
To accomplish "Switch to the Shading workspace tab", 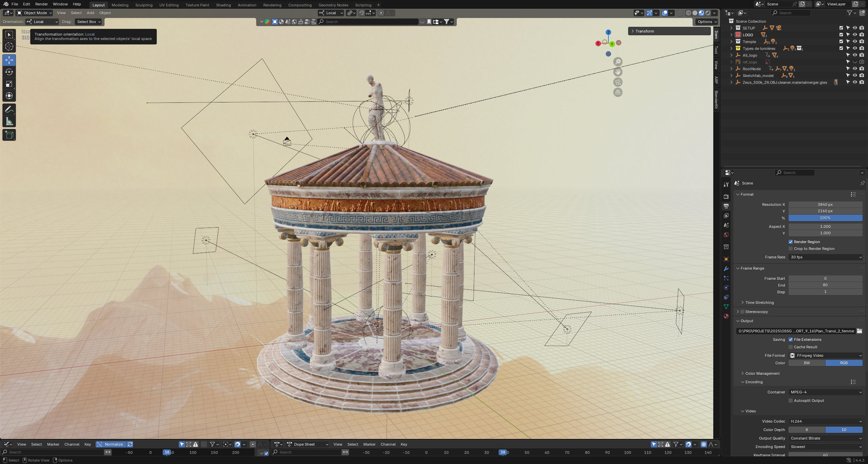I will [223, 5].
